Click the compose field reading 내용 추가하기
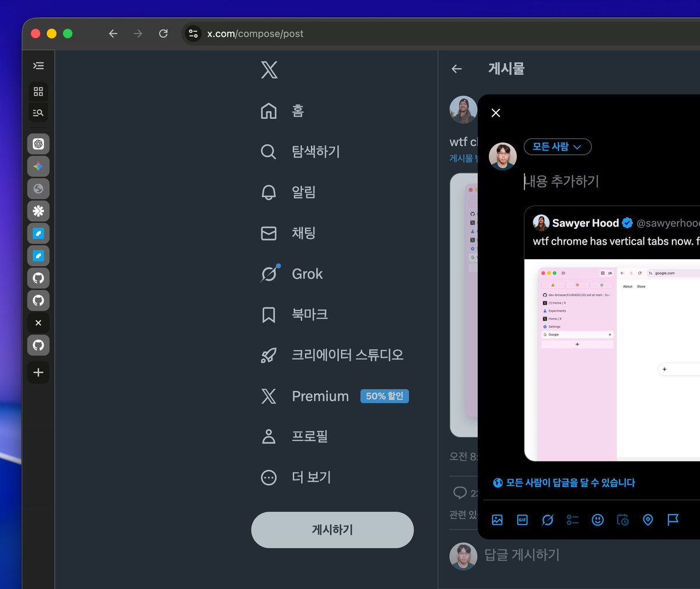This screenshot has height=589, width=700. [562, 182]
